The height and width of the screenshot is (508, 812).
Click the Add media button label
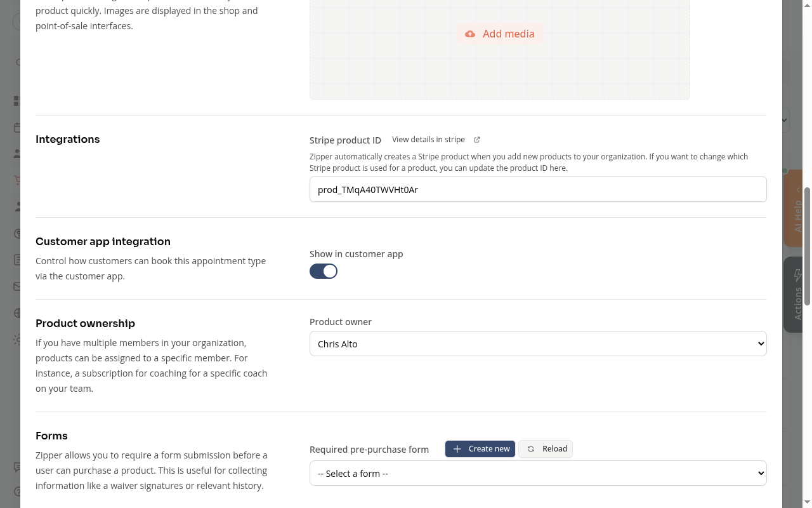[x=508, y=34]
